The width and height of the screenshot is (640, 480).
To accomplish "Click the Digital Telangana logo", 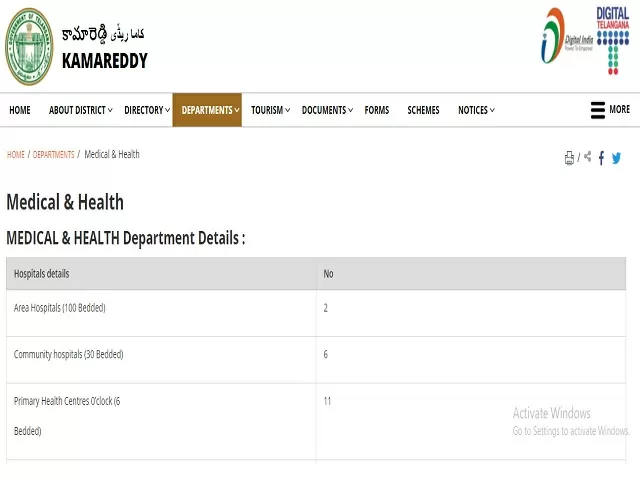I will click(612, 40).
